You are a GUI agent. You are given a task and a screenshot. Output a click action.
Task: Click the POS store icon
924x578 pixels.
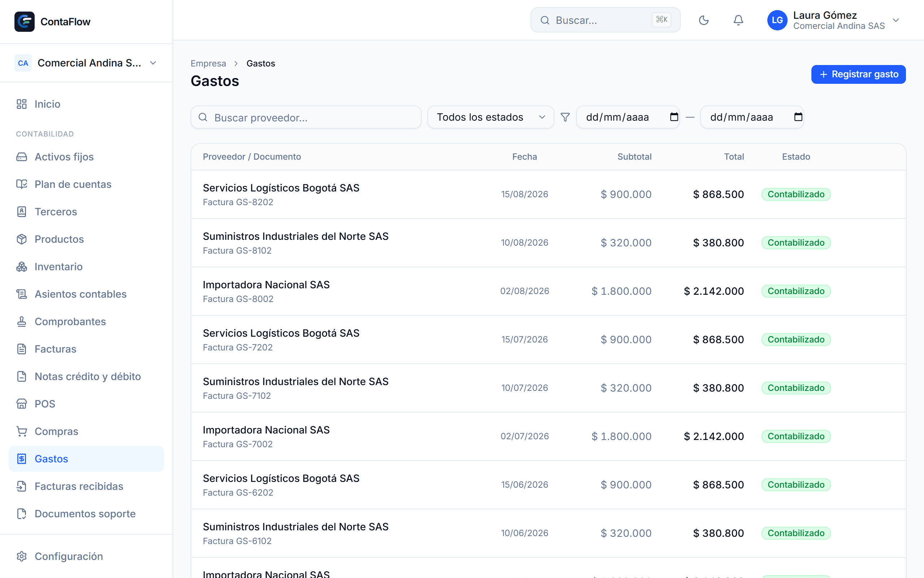pos(22,404)
